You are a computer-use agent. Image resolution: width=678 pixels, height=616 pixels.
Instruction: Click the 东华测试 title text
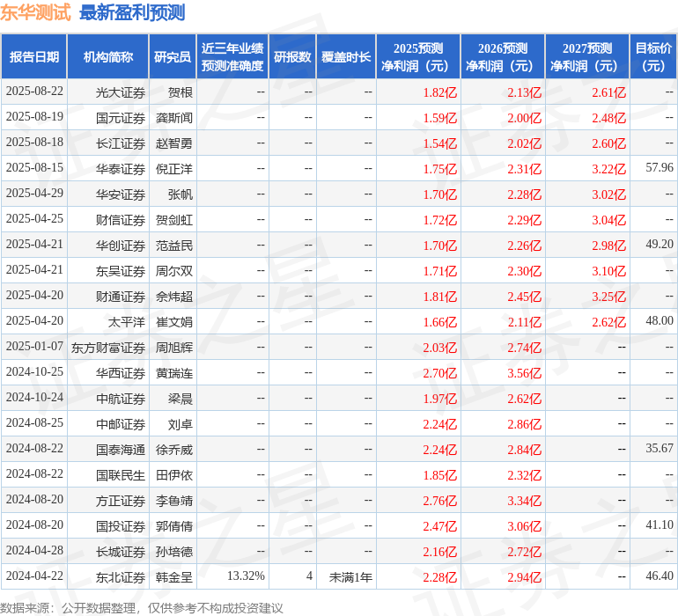point(35,12)
